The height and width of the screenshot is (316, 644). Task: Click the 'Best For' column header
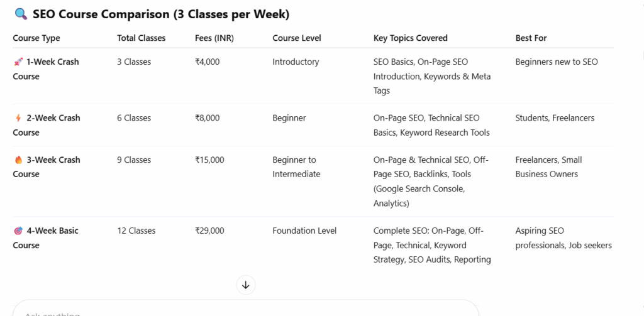pyautogui.click(x=531, y=38)
